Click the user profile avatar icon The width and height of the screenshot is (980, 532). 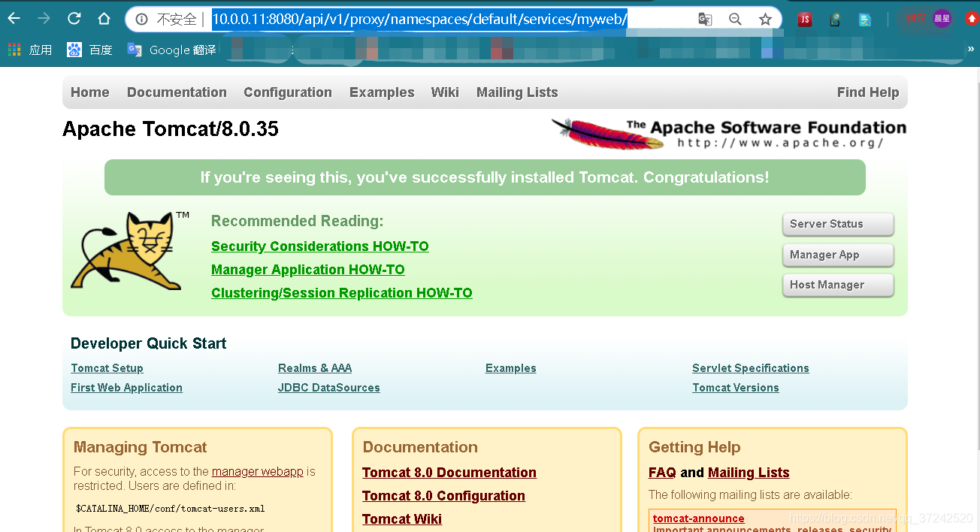coord(942,19)
